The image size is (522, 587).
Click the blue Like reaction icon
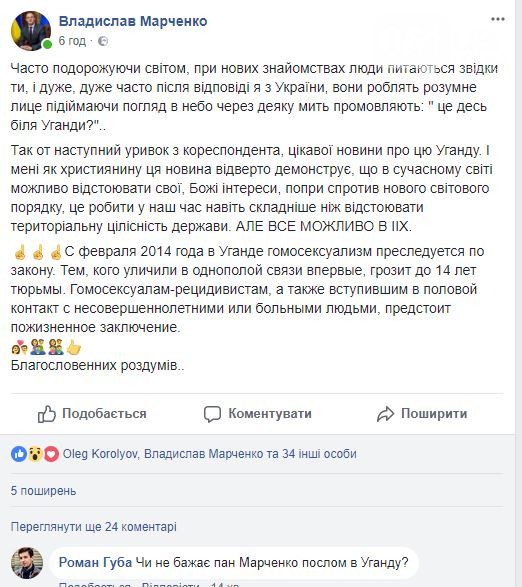[19, 454]
